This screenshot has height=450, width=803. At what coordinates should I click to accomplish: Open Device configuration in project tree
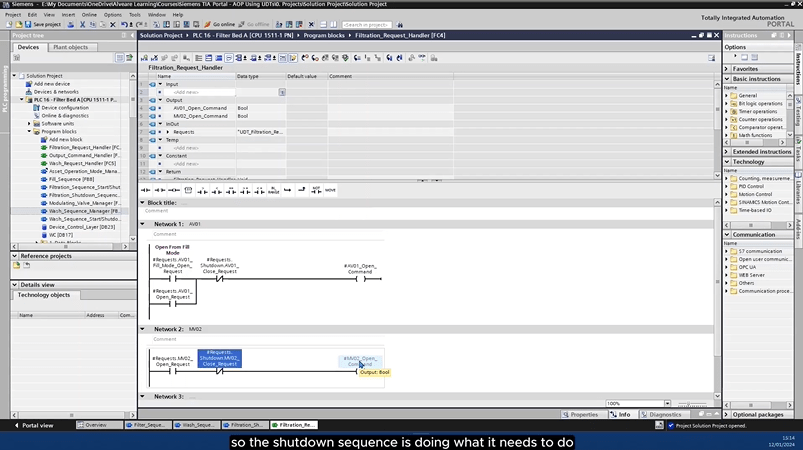78,108
